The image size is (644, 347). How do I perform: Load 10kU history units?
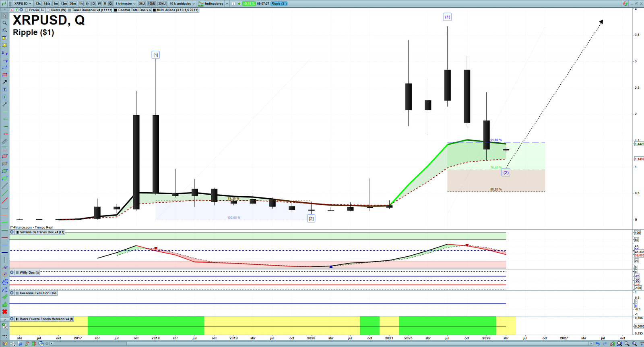151,4
